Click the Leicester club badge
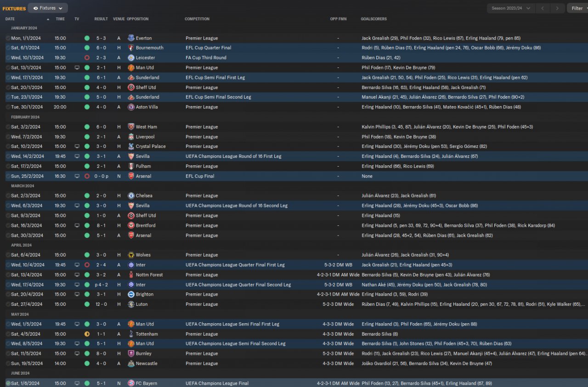Viewport: 588px width, 387px height. click(131, 58)
